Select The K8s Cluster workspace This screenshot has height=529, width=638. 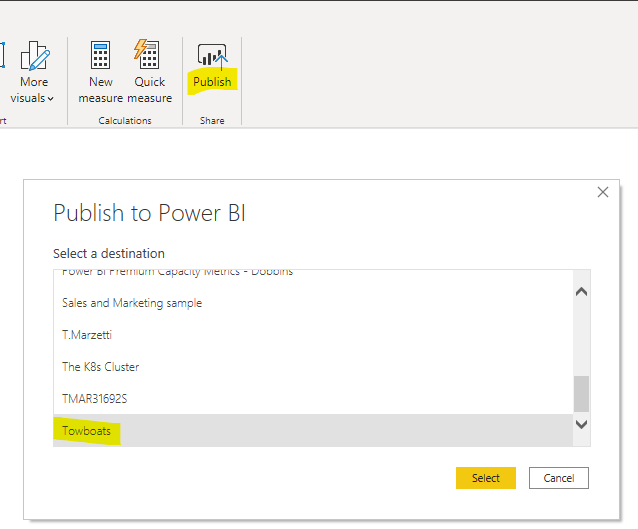100,367
